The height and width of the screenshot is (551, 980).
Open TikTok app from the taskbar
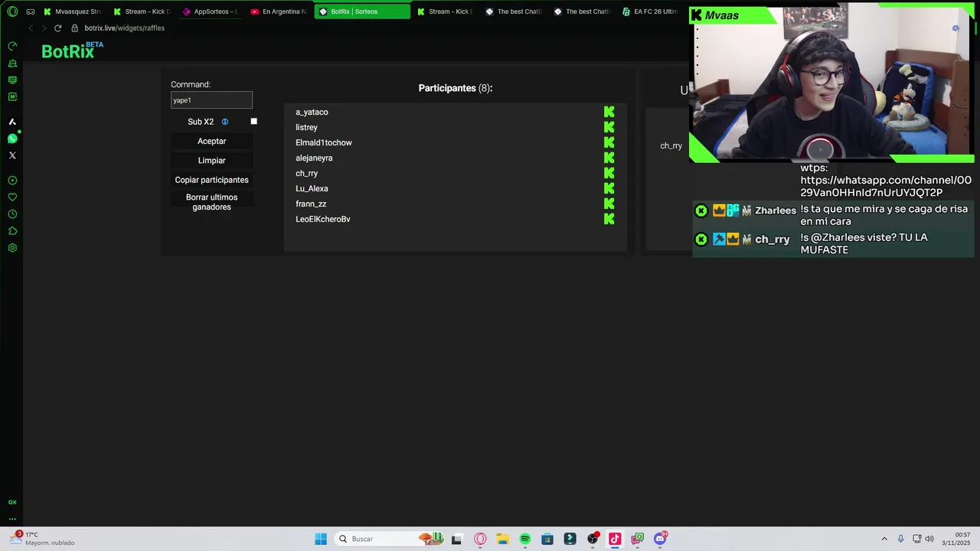click(615, 539)
